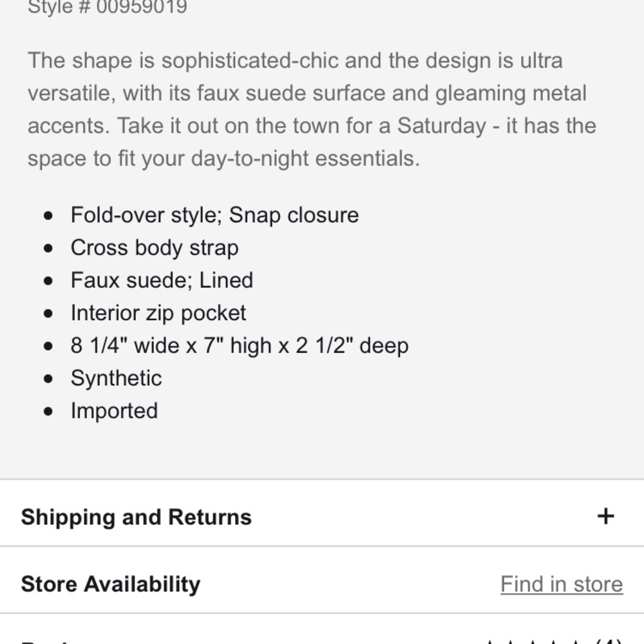The image size is (644, 644).
Task: Tap the five-star rating at bottom
Action: [x=533, y=640]
